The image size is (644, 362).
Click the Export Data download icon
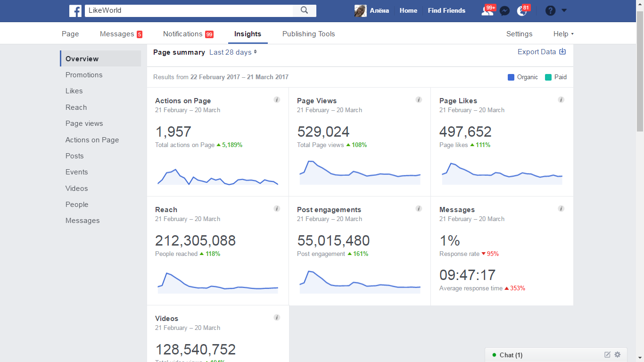[x=562, y=52]
